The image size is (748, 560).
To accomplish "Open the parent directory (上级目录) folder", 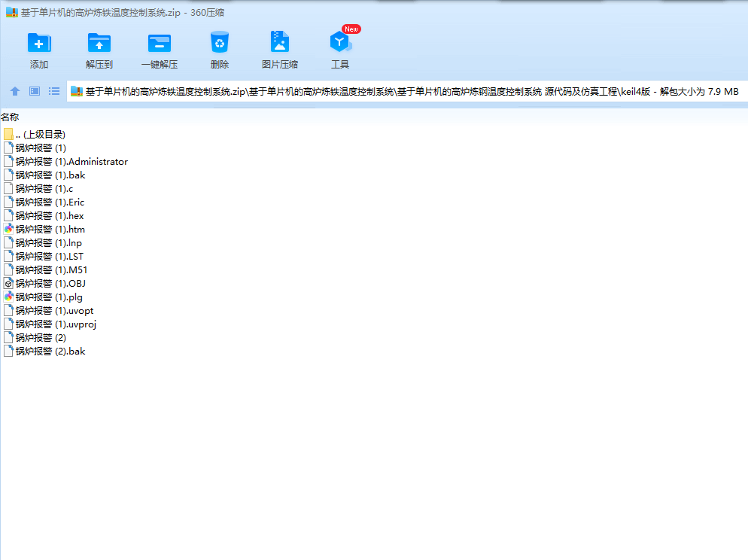I will [35, 135].
